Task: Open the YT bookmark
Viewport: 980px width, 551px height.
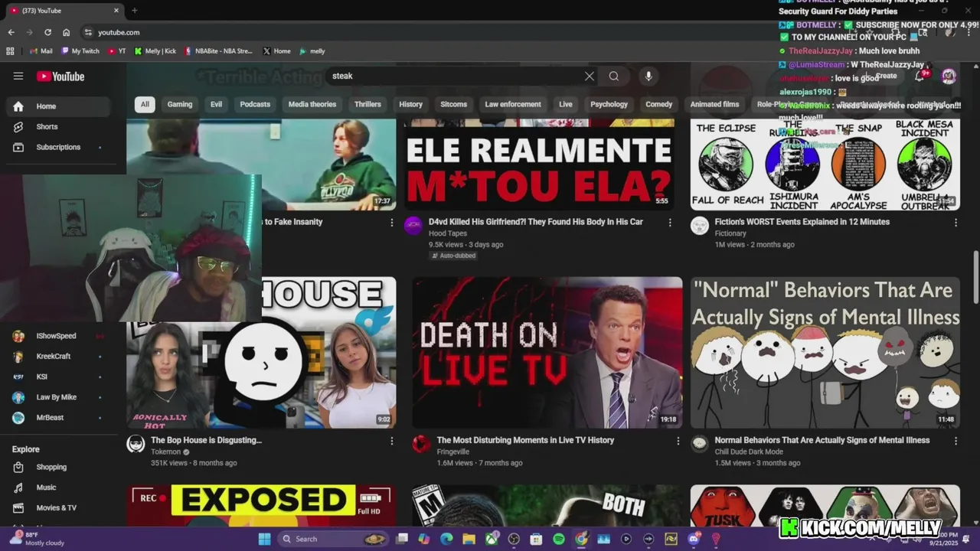Action: [117, 51]
